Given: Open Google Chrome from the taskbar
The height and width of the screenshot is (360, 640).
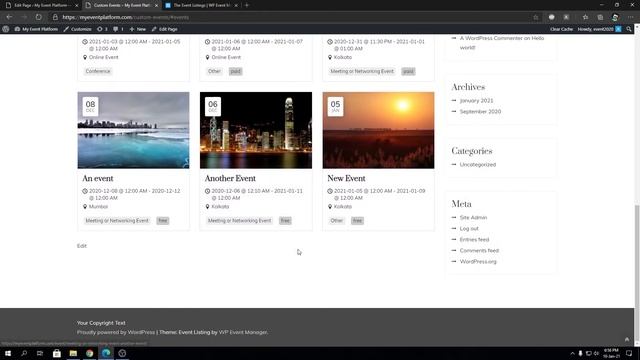Looking at the screenshot, I should [89, 353].
